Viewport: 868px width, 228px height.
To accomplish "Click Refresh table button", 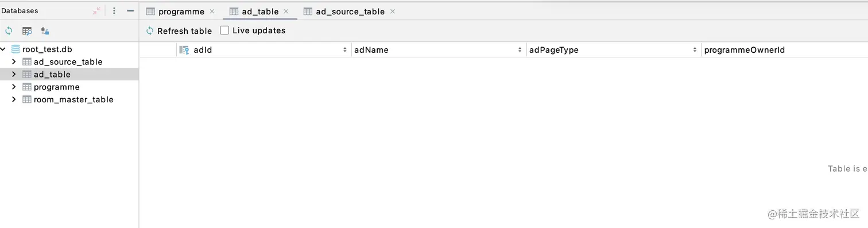I will click(x=179, y=31).
